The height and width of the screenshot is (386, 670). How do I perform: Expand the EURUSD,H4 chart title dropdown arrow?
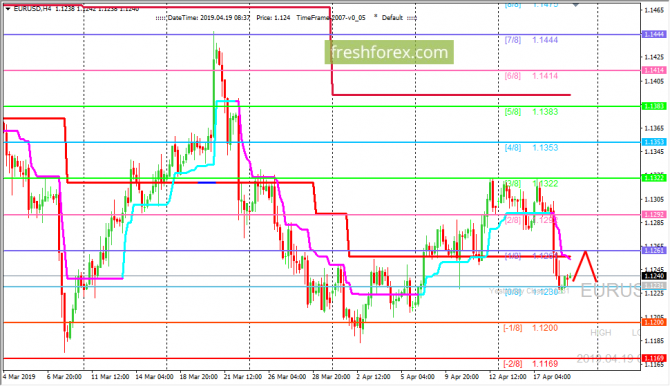coord(8,9)
